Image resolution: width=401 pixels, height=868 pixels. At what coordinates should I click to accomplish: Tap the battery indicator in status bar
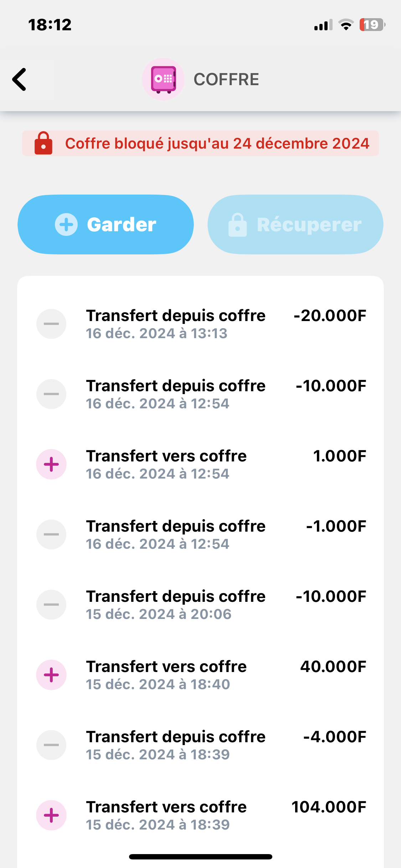[x=372, y=25]
